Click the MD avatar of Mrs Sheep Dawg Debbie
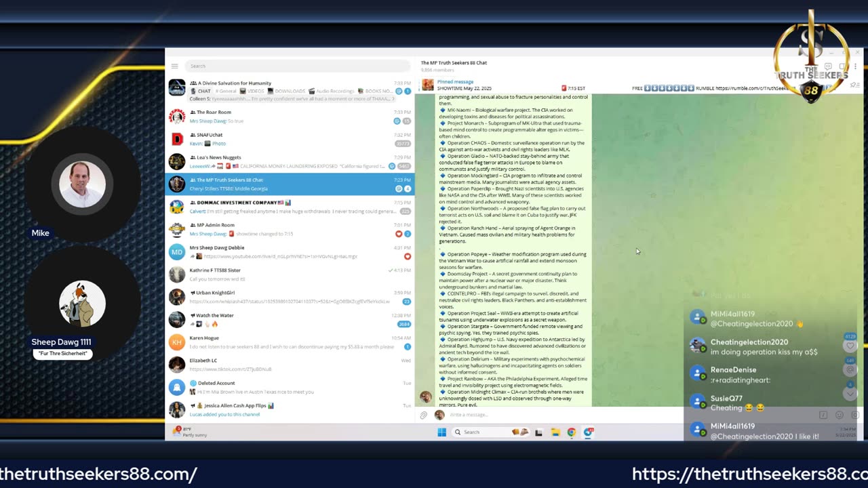This screenshot has width=868, height=488. click(x=177, y=251)
